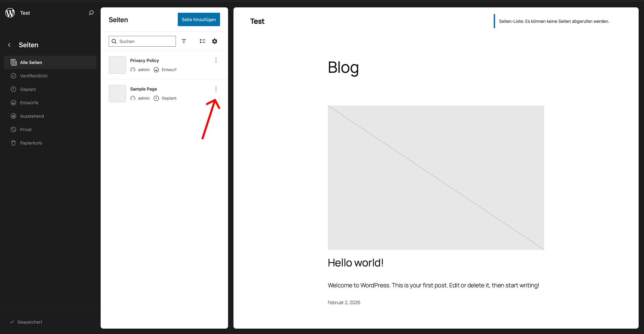Image resolution: width=644 pixels, height=334 pixels.
Task: Show the Entwürfe pages view
Action: (50, 103)
